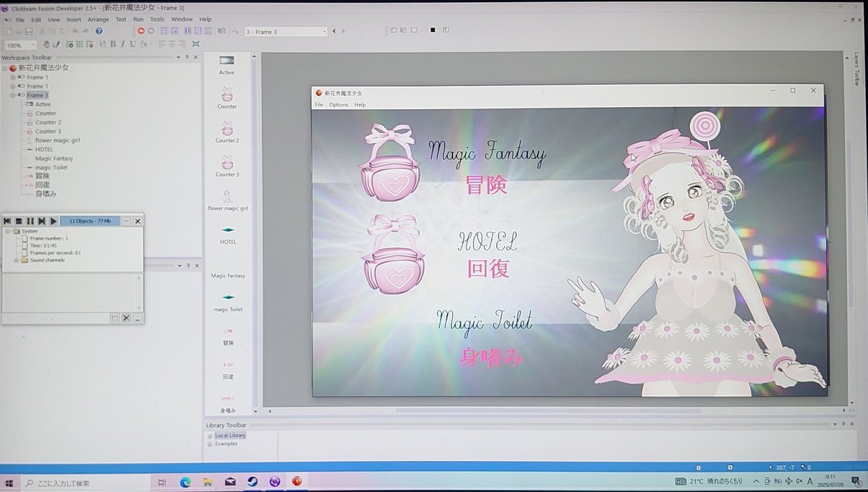The image size is (868, 492).
Task: Select magic Toilet in the workspace tree
Action: pos(51,168)
